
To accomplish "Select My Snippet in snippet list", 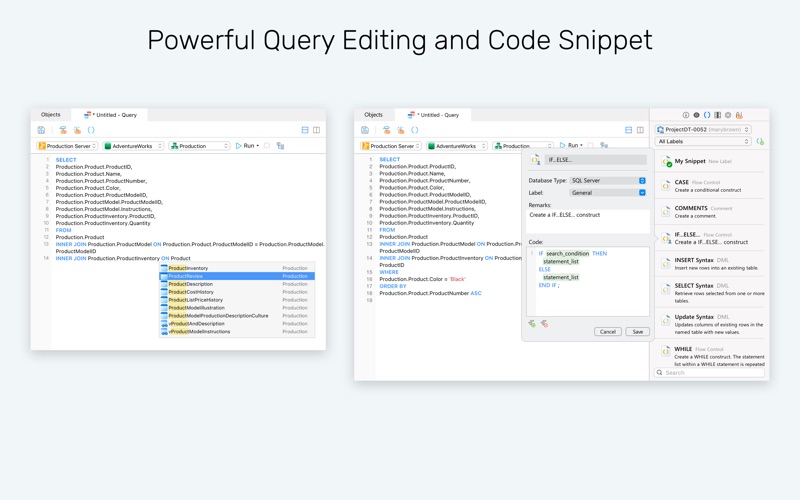I will click(711, 162).
